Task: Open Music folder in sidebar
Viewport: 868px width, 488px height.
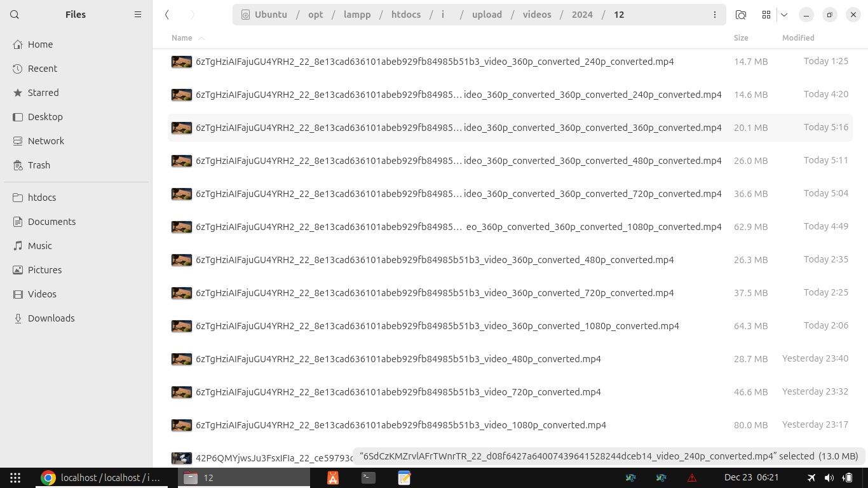Action: pos(76,246)
